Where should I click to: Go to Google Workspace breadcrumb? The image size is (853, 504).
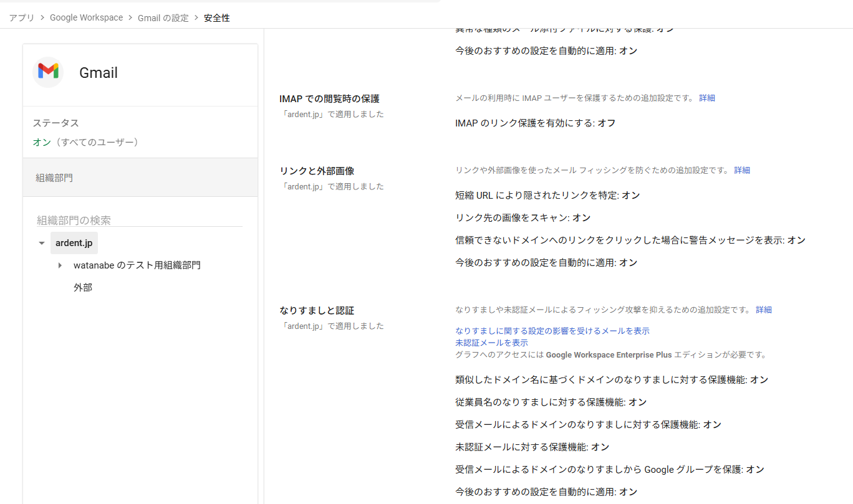pos(86,18)
